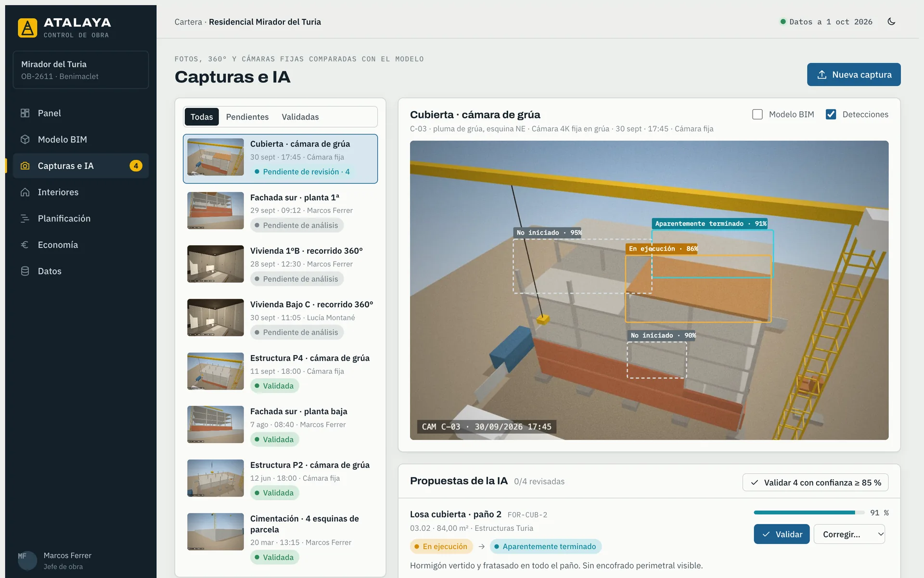924x578 pixels.
Task: Click Validar 4 con confianza ≥ 85 %
Action: [x=815, y=483]
